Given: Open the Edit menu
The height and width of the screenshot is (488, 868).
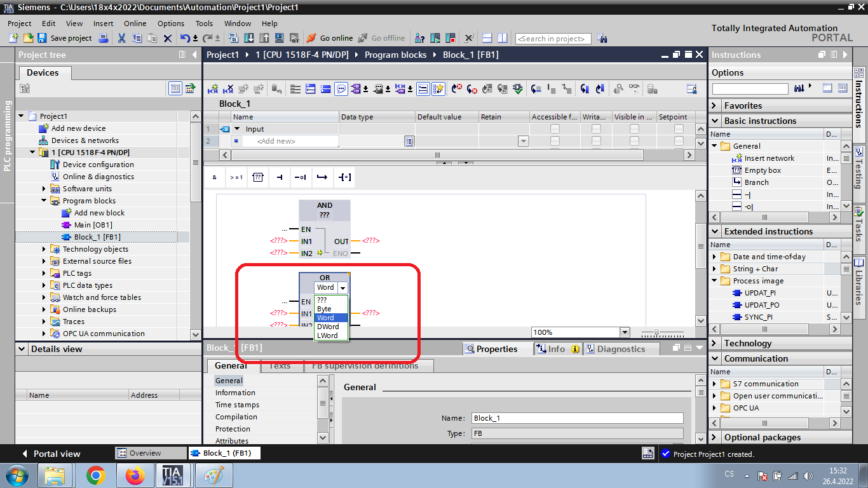Looking at the screenshot, I should (49, 24).
